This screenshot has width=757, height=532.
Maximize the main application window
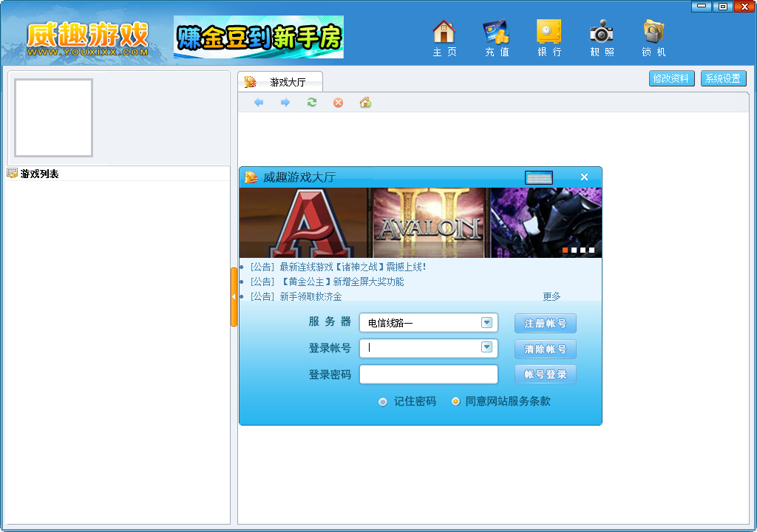[x=723, y=6]
